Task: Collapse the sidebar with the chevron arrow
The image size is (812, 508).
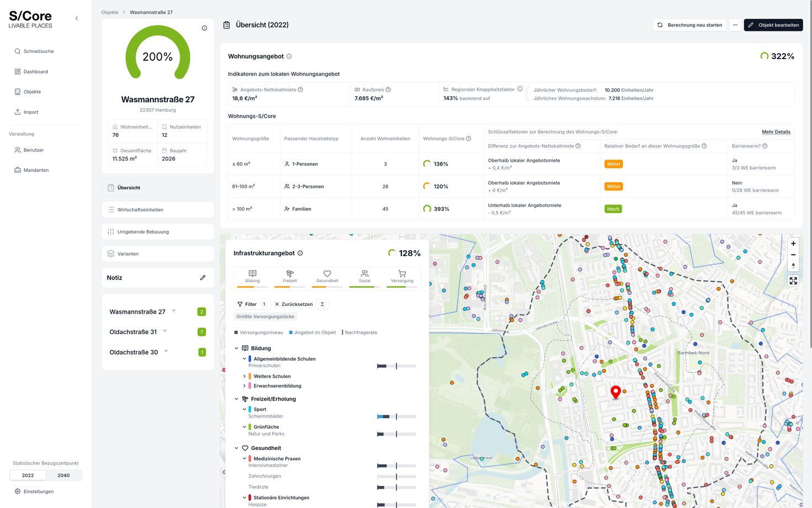Action: (77, 18)
